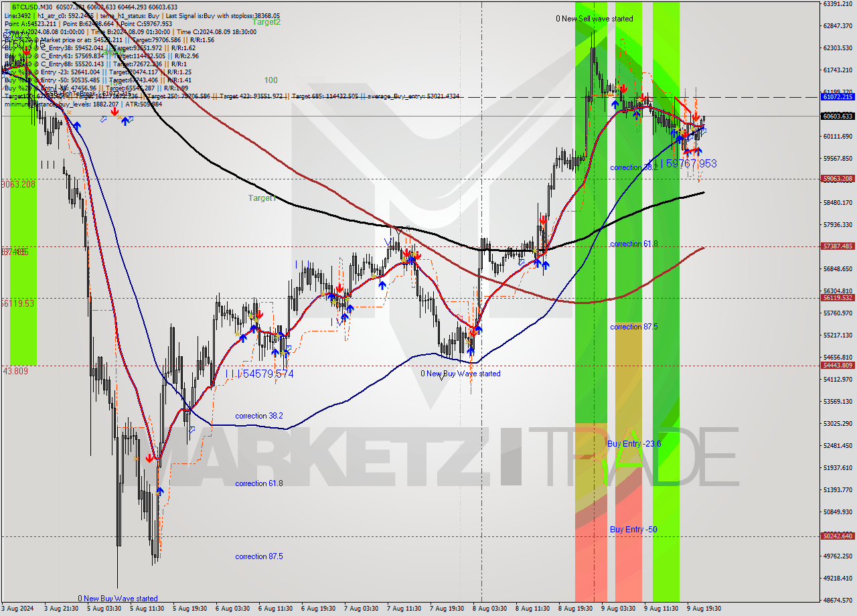Click the red 54443.809 level tag
The height and width of the screenshot is (616, 857).
coord(838,366)
